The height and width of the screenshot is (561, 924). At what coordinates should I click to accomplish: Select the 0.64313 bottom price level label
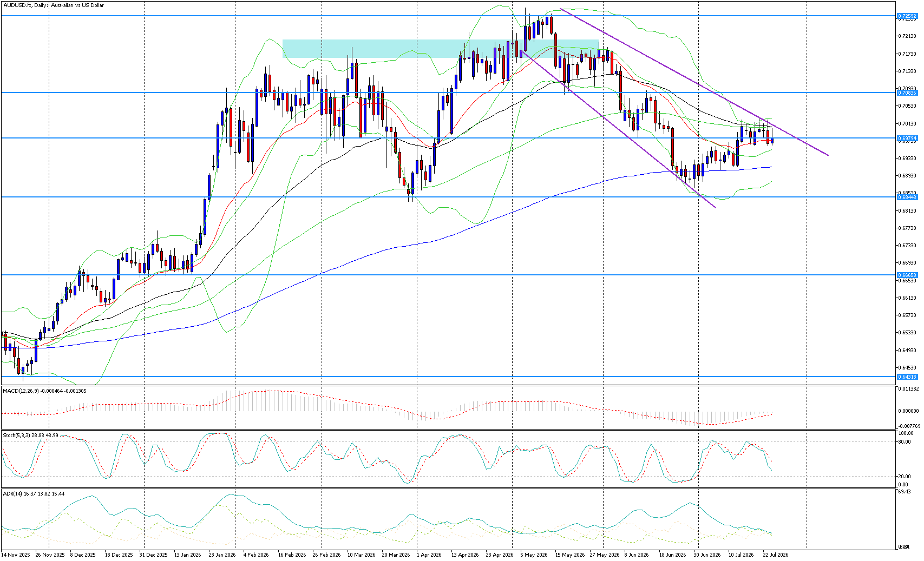click(907, 377)
